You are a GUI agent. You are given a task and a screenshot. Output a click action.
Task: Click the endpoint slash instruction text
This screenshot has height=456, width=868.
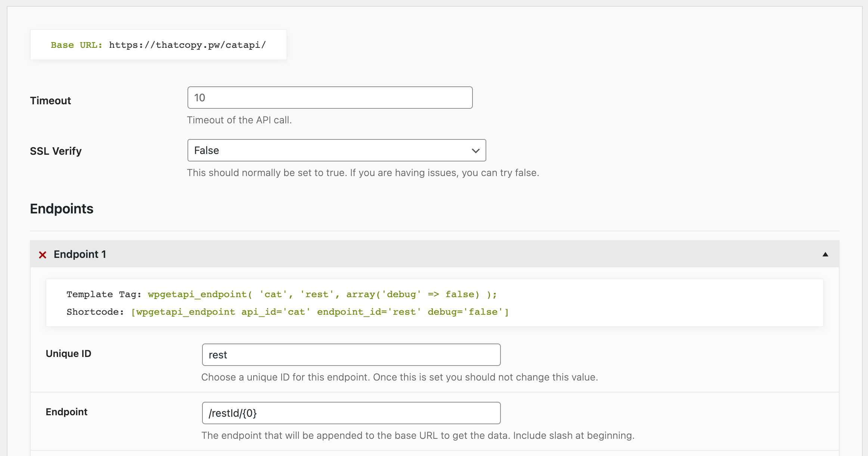tap(418, 435)
